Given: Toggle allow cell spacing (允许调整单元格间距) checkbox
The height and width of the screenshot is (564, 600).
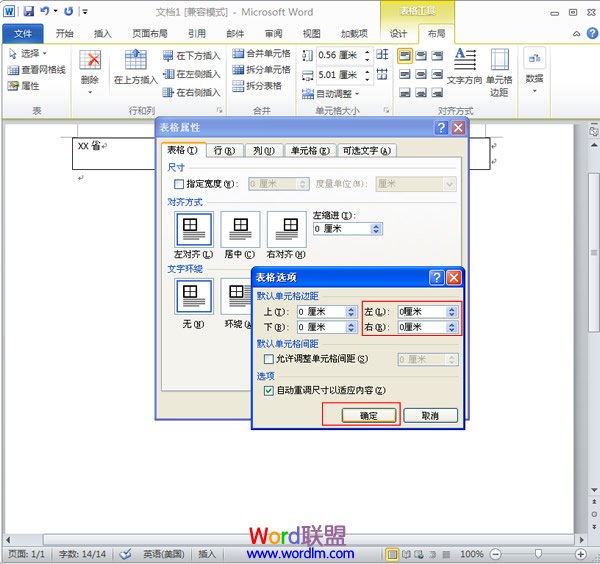Looking at the screenshot, I should 269,359.
